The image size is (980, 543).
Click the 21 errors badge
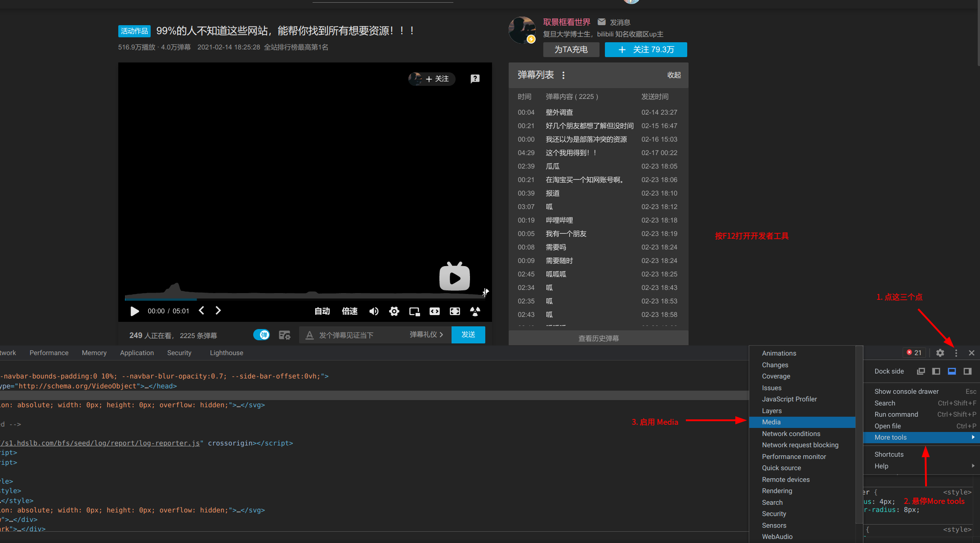click(x=914, y=353)
